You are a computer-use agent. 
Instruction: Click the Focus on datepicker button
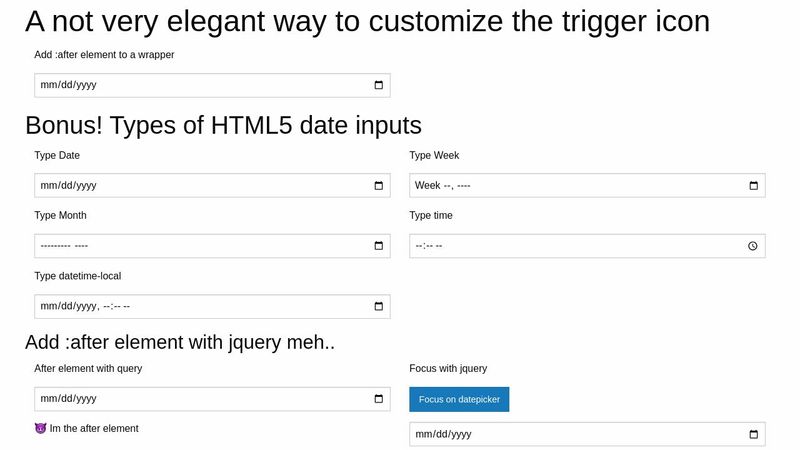pos(459,399)
